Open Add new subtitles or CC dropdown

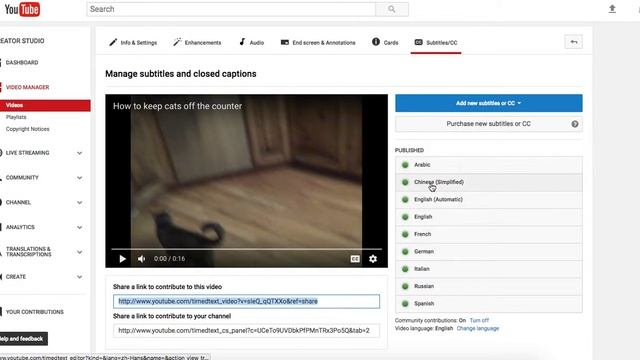coord(489,103)
